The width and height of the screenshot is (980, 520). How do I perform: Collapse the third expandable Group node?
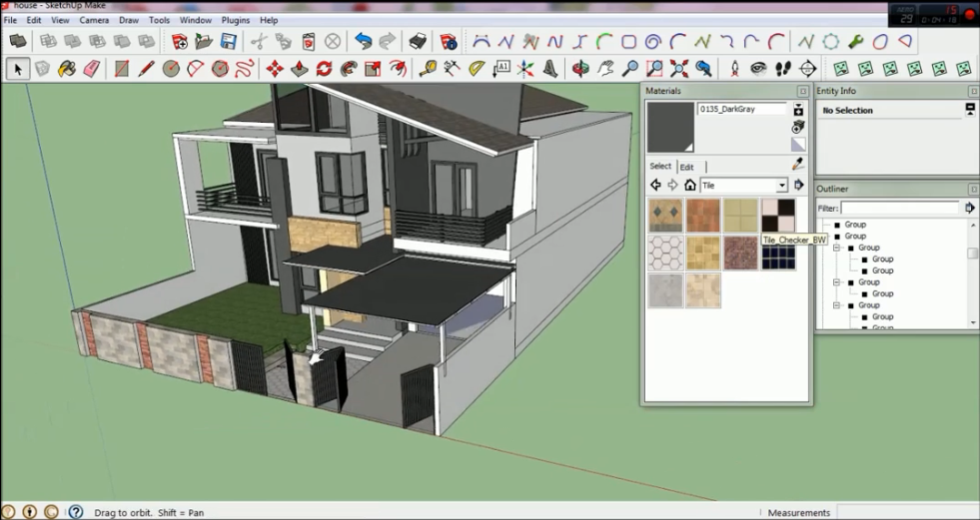coord(837,305)
